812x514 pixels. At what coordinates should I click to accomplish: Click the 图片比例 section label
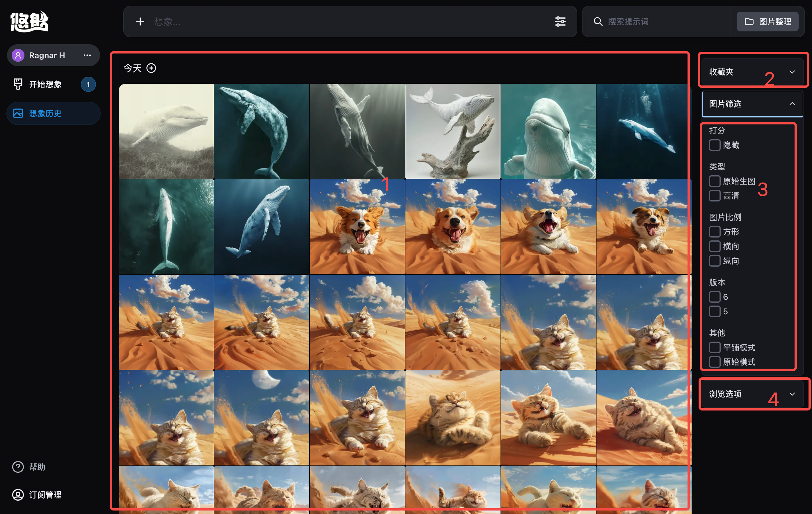click(x=725, y=217)
